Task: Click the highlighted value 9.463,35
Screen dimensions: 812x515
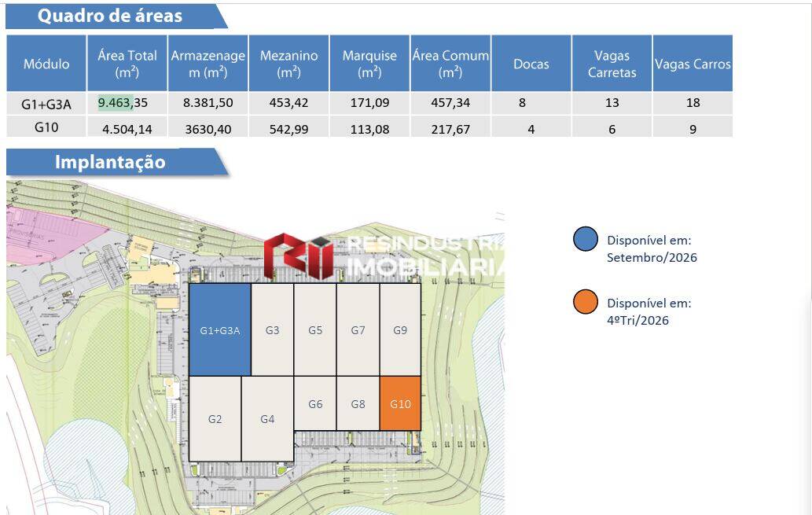Action: [x=123, y=102]
